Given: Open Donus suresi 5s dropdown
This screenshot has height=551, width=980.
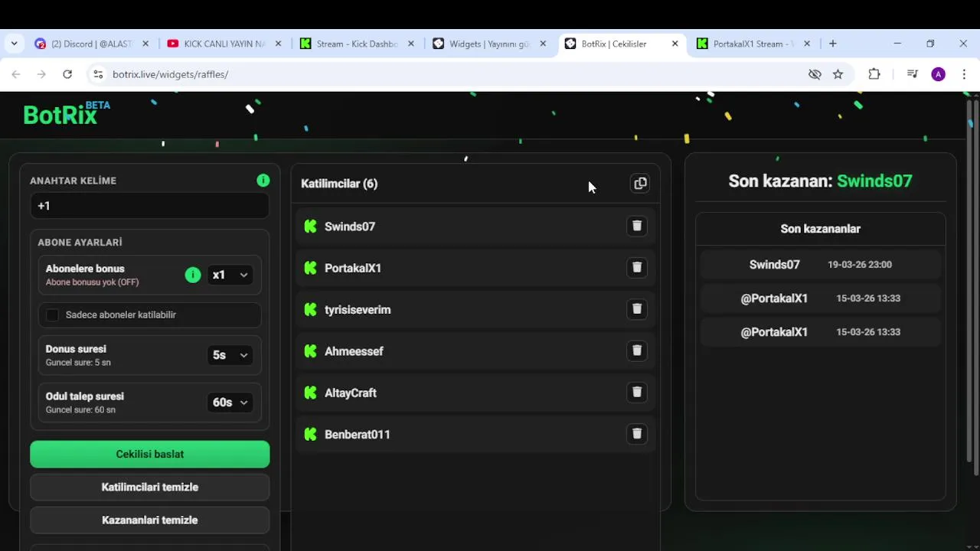Looking at the screenshot, I should (230, 355).
